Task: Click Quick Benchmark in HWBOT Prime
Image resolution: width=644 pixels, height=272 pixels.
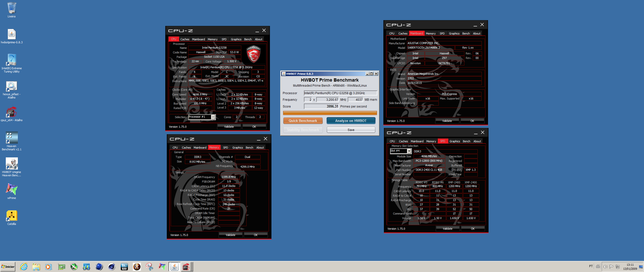Action: (303, 121)
